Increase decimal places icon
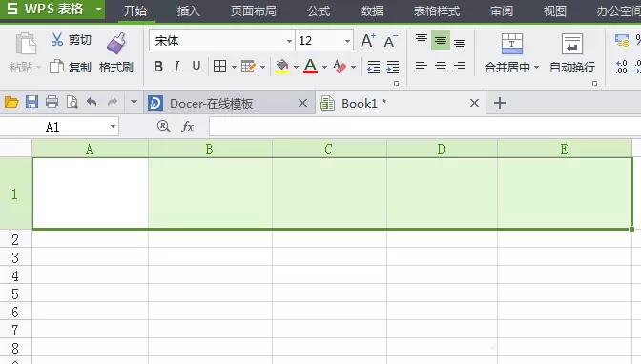 pyautogui.click(x=621, y=67)
